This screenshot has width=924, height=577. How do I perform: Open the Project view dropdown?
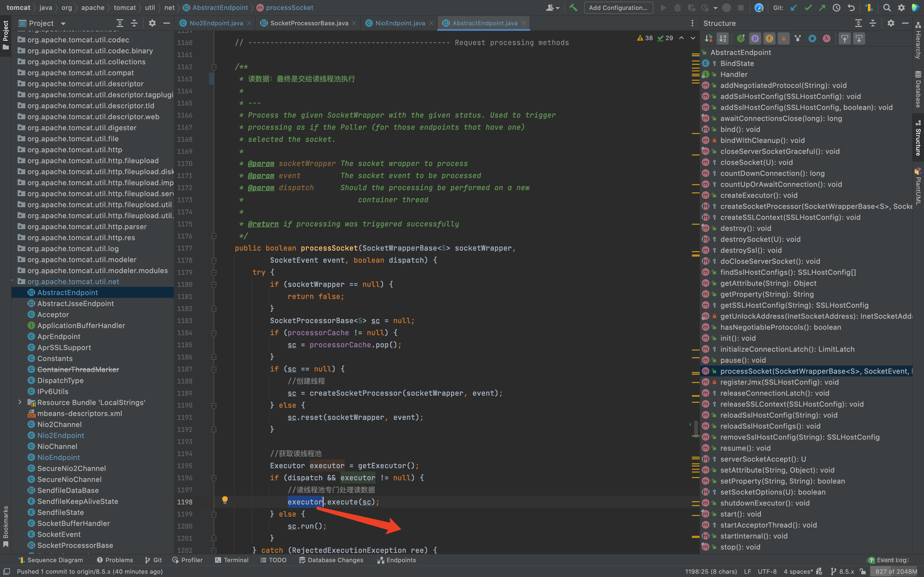tap(63, 23)
